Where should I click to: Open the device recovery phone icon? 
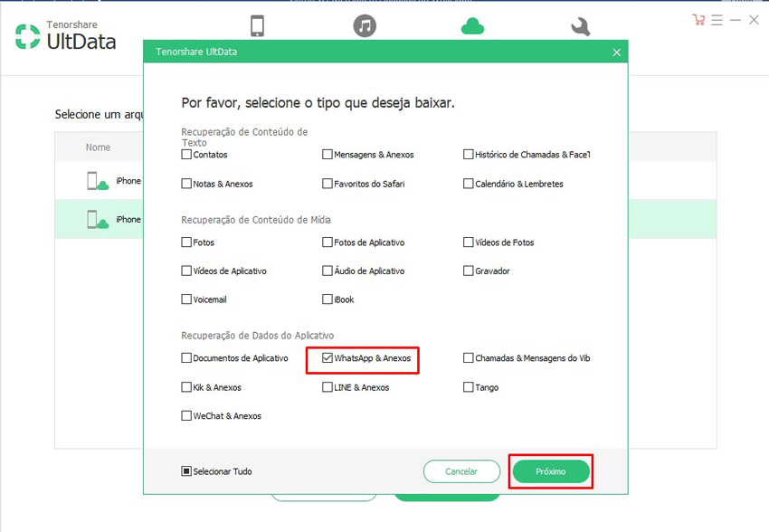pos(257,25)
